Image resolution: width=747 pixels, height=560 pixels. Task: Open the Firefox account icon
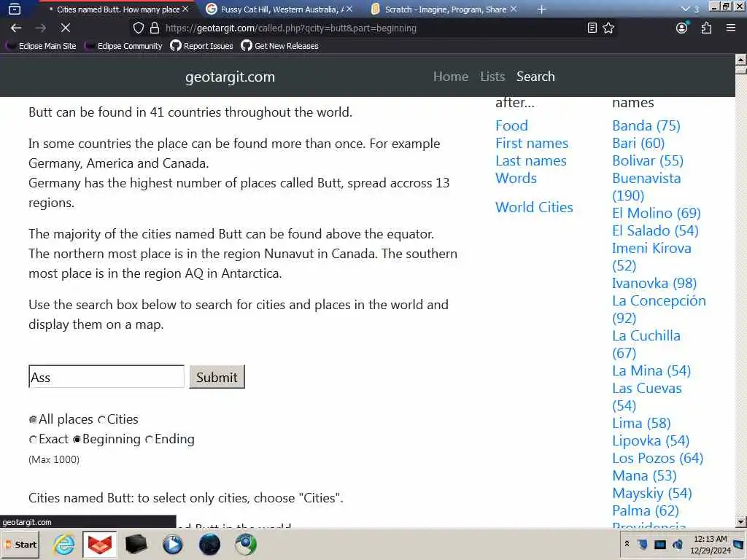click(682, 28)
